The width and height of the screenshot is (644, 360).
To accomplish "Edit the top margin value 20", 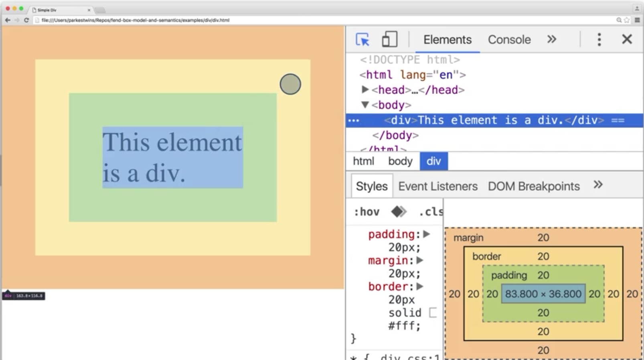I will point(543,238).
